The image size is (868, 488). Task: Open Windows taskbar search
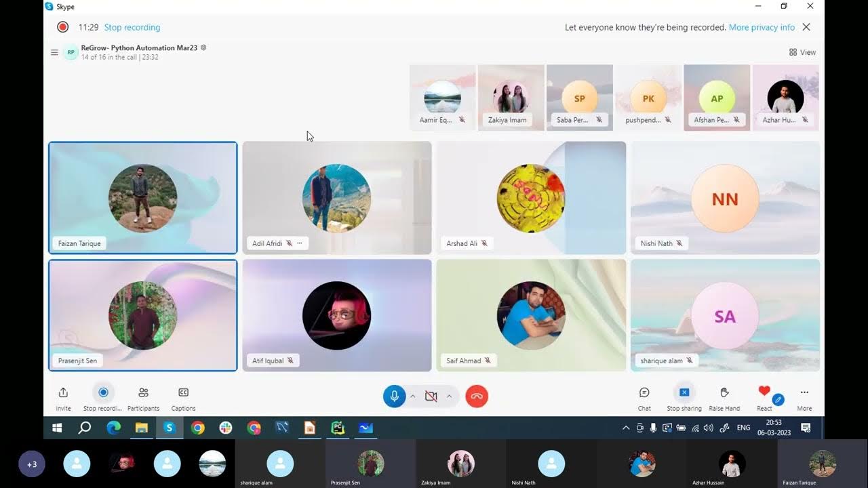coord(85,428)
